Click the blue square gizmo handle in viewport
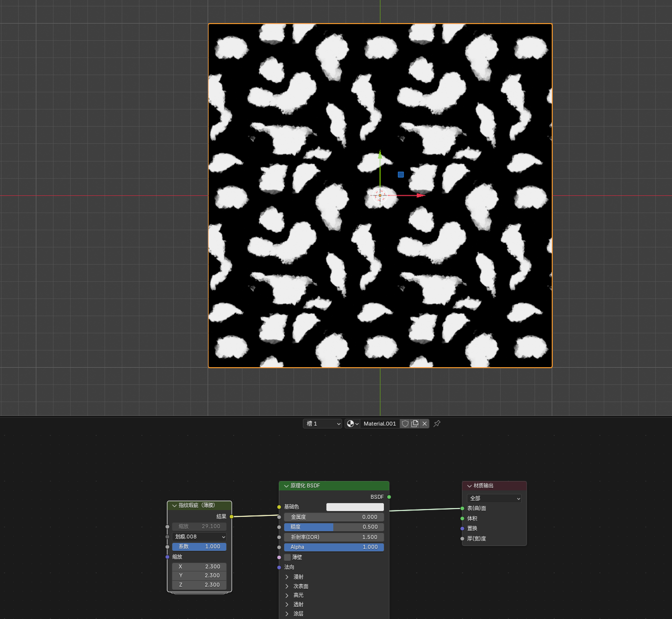The width and height of the screenshot is (672, 619). (x=401, y=175)
